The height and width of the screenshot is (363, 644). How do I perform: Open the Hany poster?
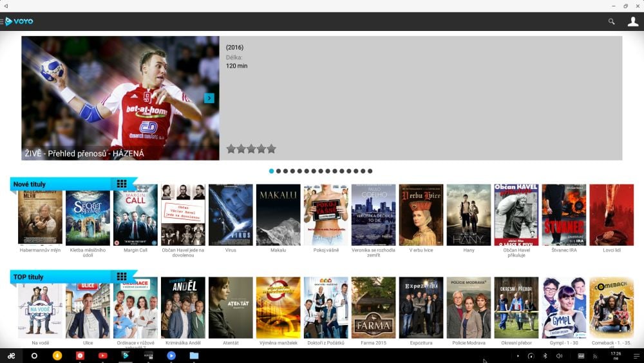click(x=469, y=215)
